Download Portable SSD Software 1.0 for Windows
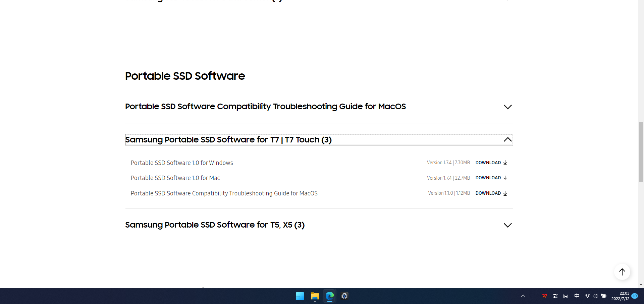The image size is (644, 304). (x=491, y=163)
